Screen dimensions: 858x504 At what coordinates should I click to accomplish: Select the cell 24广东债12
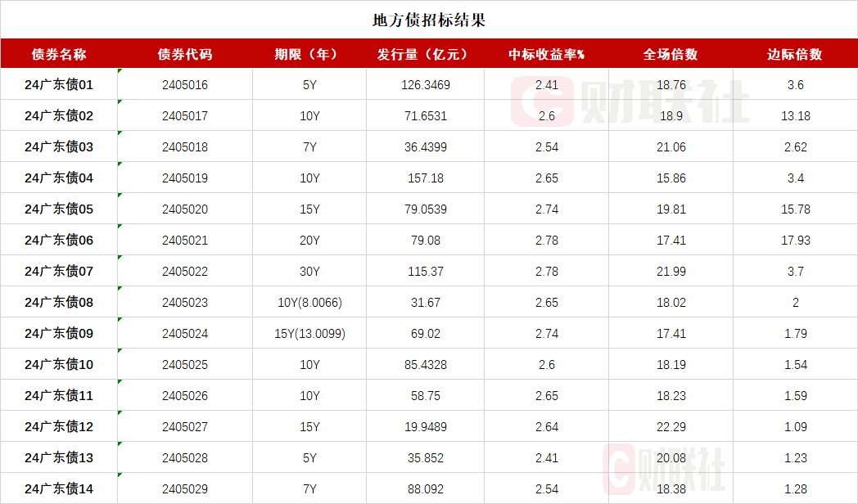coord(59,427)
